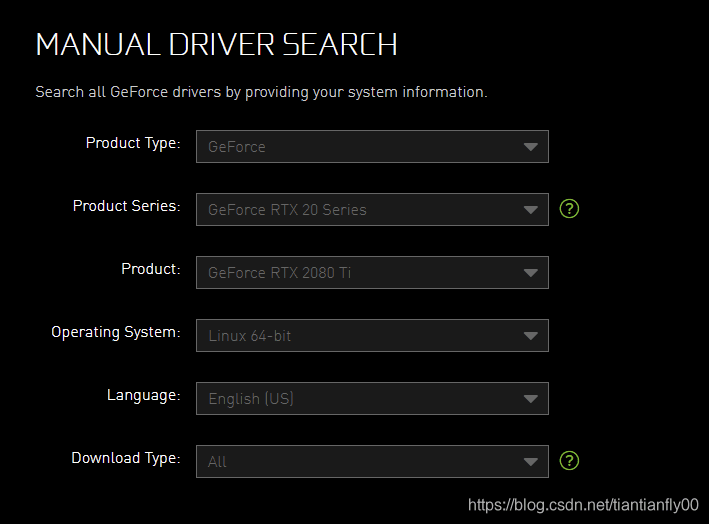Open the Download Type dropdown showing All

coord(372,461)
